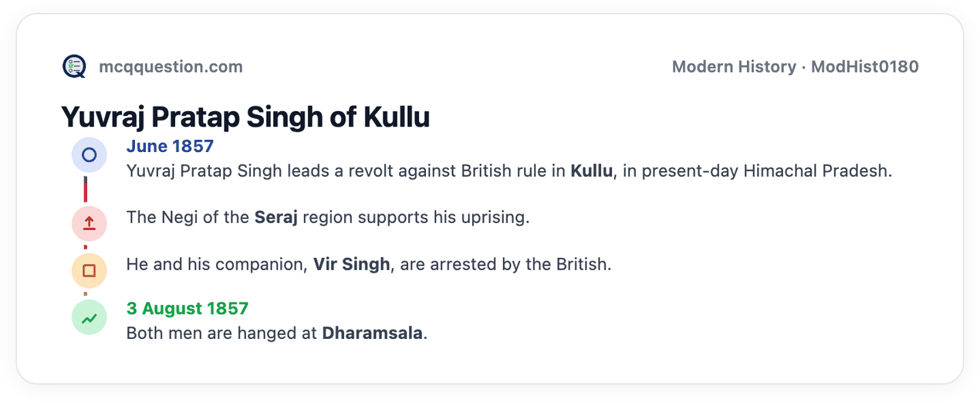This screenshot has width=980, height=403.
Task: Click the Modern History · ModHist0180 label
Action: 795,66
